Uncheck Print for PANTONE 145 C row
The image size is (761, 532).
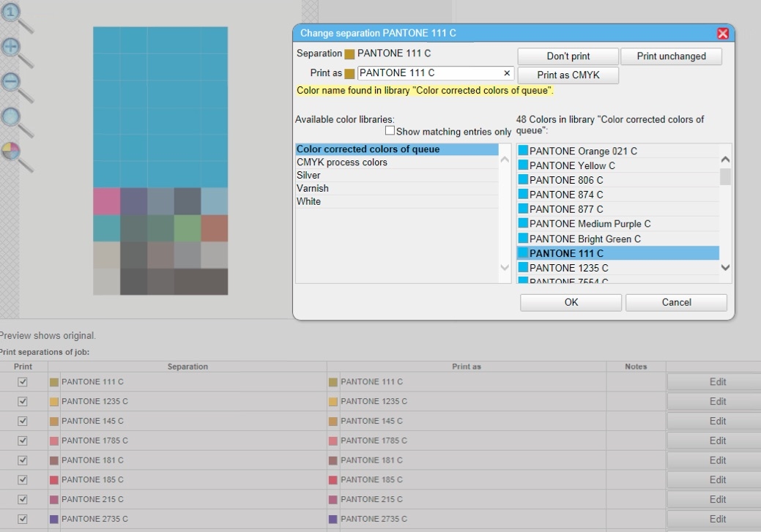point(22,421)
